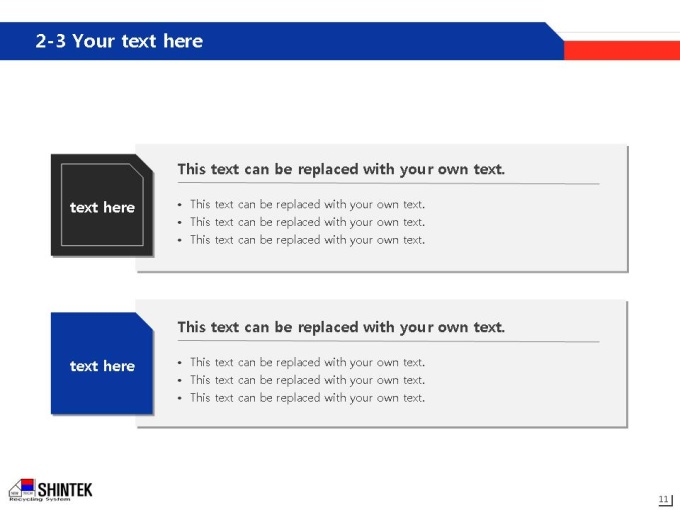
Task: Click the 'Recycling System' tagline under logo
Action: point(39,500)
